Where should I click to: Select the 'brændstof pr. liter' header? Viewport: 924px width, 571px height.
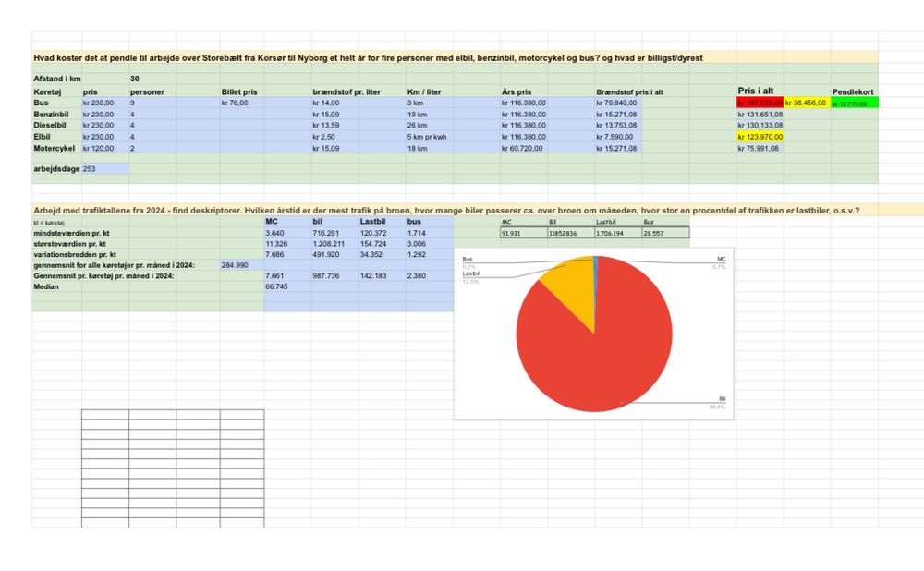pyautogui.click(x=346, y=91)
